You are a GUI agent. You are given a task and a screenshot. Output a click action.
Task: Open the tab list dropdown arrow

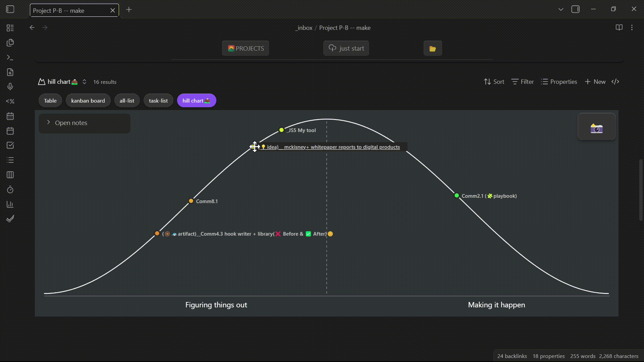[560, 9]
